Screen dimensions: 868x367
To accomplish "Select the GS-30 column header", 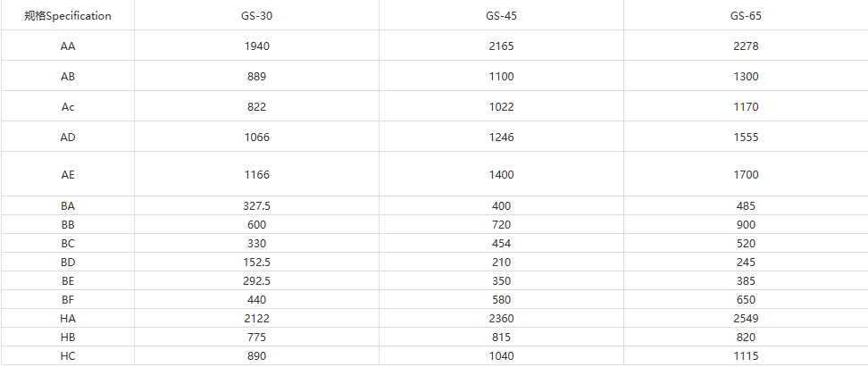I will [x=256, y=15].
